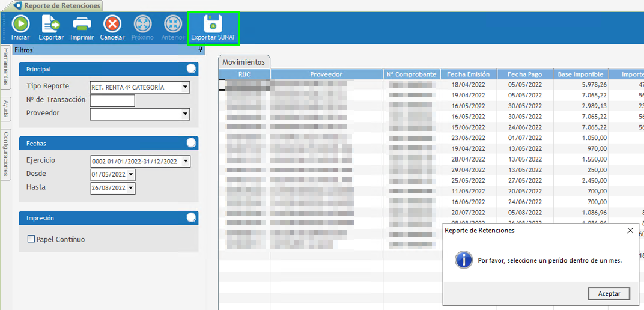
Task: Collapse the Principal section with its round toggle
Action: [x=191, y=69]
